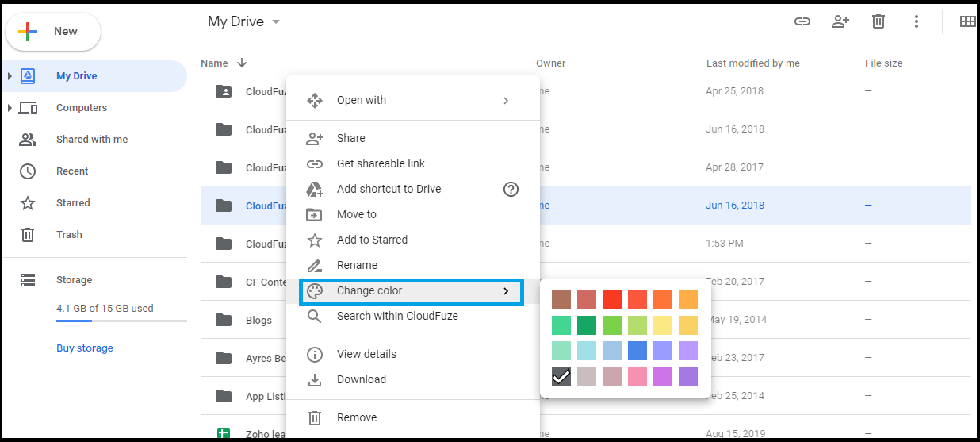Click the help question mark beside Add shortcut
The height and width of the screenshot is (442, 980).
511,189
